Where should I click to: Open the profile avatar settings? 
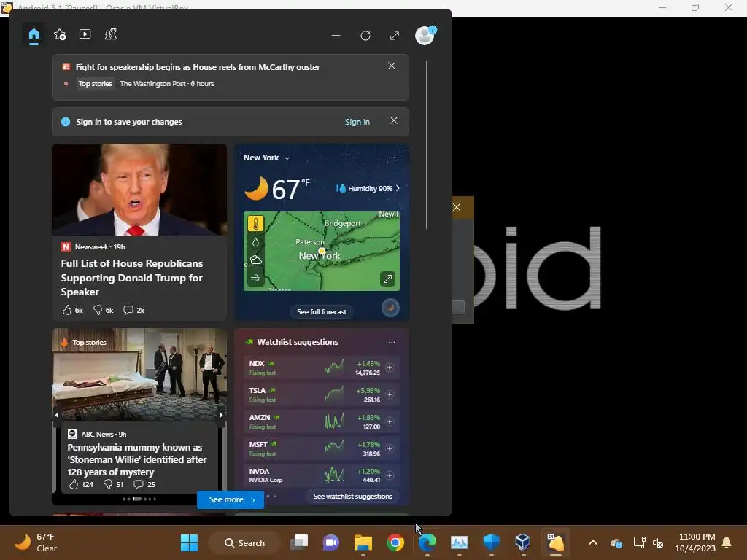[425, 35]
